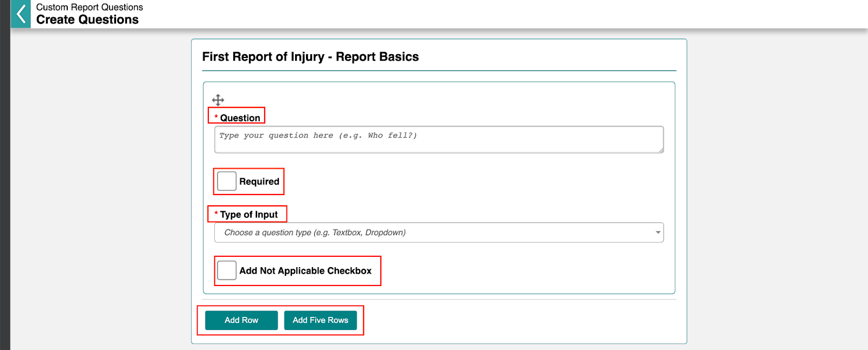Grab the move handle icon above Question
868x350 pixels.
click(x=218, y=100)
